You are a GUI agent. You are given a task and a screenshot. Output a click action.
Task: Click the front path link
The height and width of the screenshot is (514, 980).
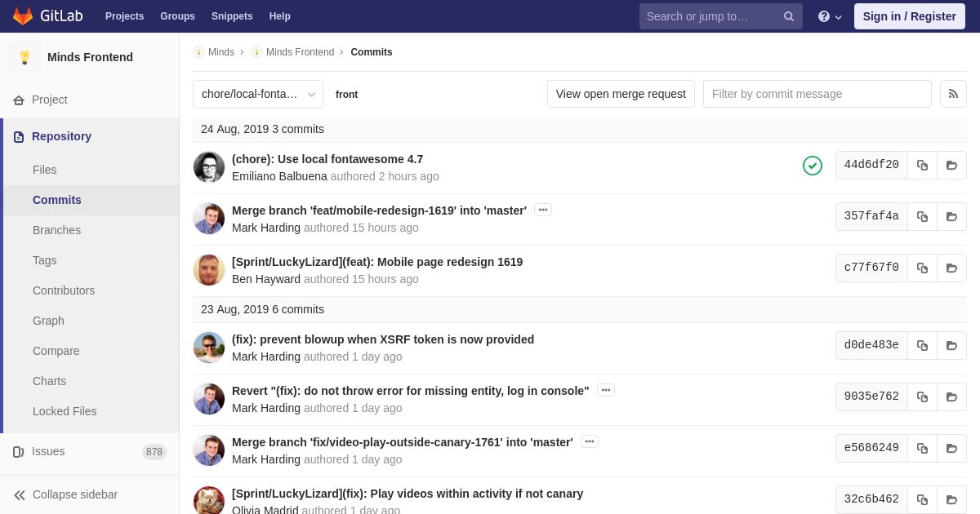[x=346, y=95]
